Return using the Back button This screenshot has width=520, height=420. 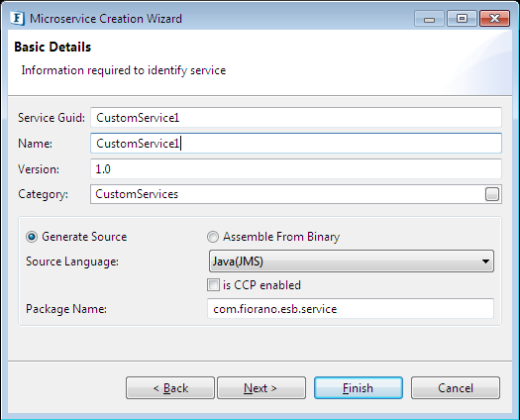pyautogui.click(x=170, y=388)
